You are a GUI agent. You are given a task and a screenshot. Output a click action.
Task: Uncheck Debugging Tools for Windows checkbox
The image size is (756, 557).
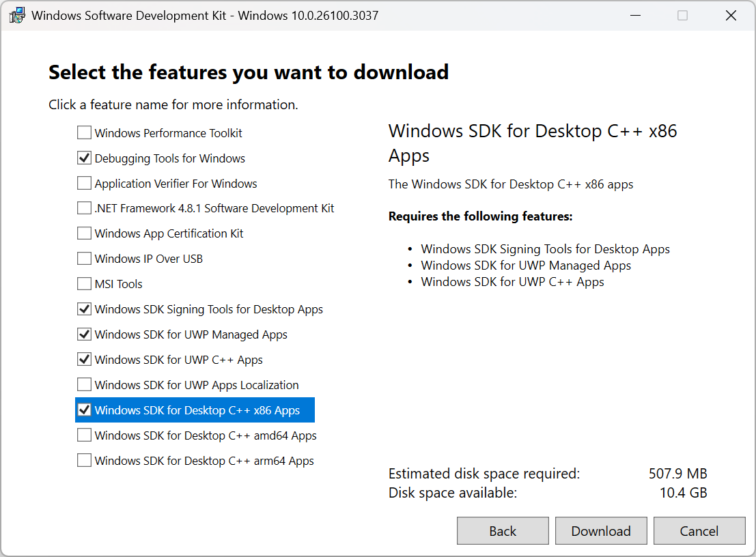click(85, 158)
